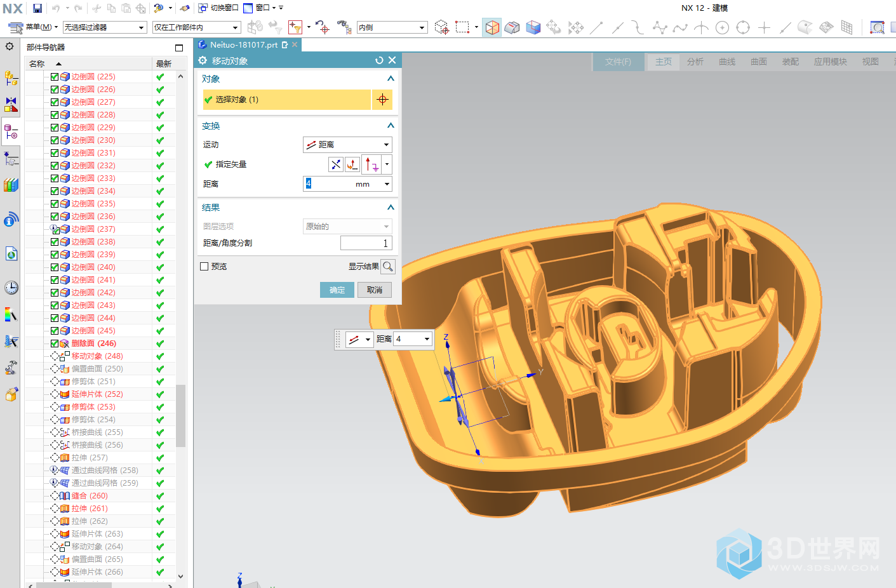The height and width of the screenshot is (588, 896).
Task: Click the vector dialog icon
Action: click(x=352, y=164)
